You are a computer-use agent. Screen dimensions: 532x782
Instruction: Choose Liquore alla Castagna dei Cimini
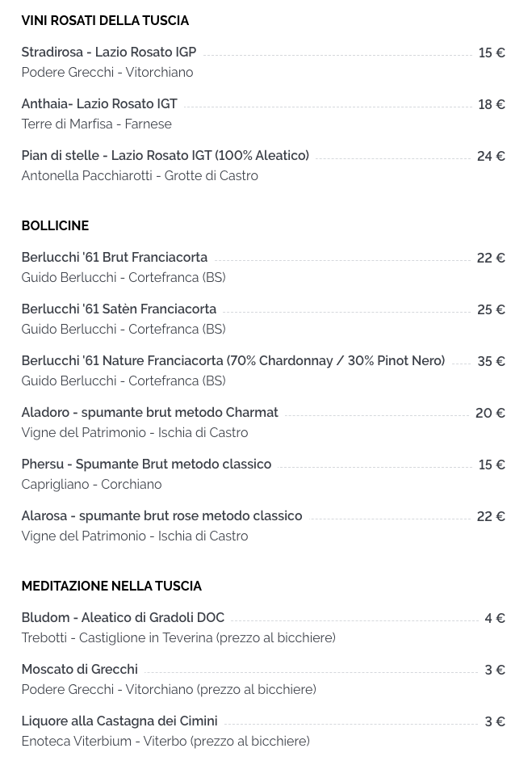point(119,721)
